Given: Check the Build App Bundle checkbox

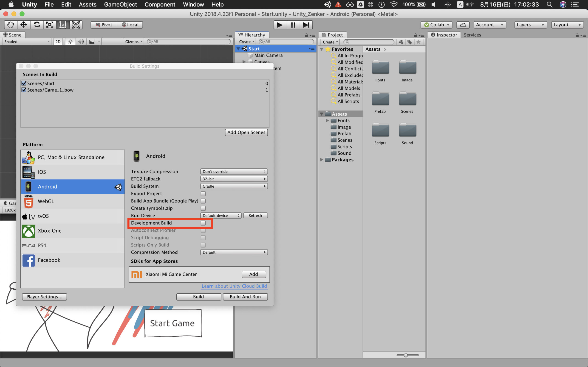Looking at the screenshot, I should coord(202,200).
